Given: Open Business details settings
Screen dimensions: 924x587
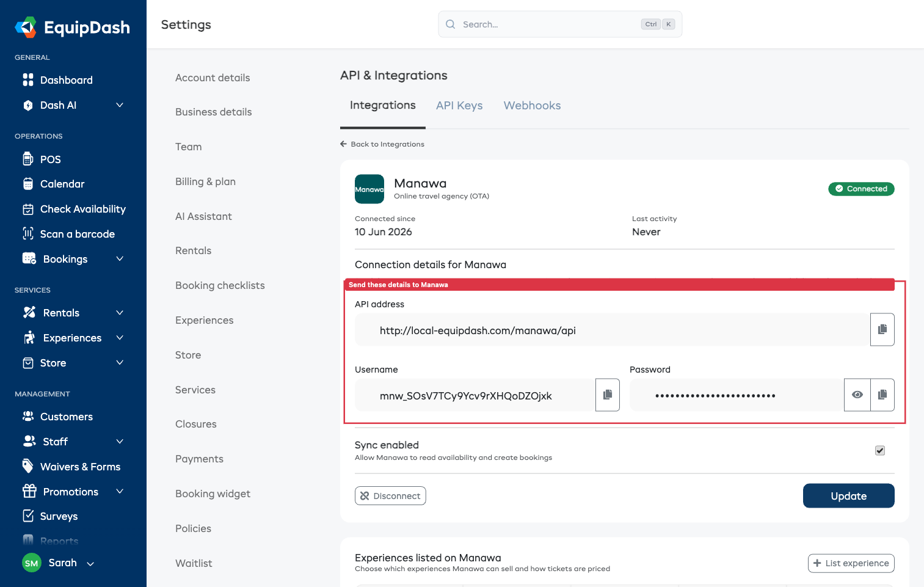Looking at the screenshot, I should pos(214,112).
